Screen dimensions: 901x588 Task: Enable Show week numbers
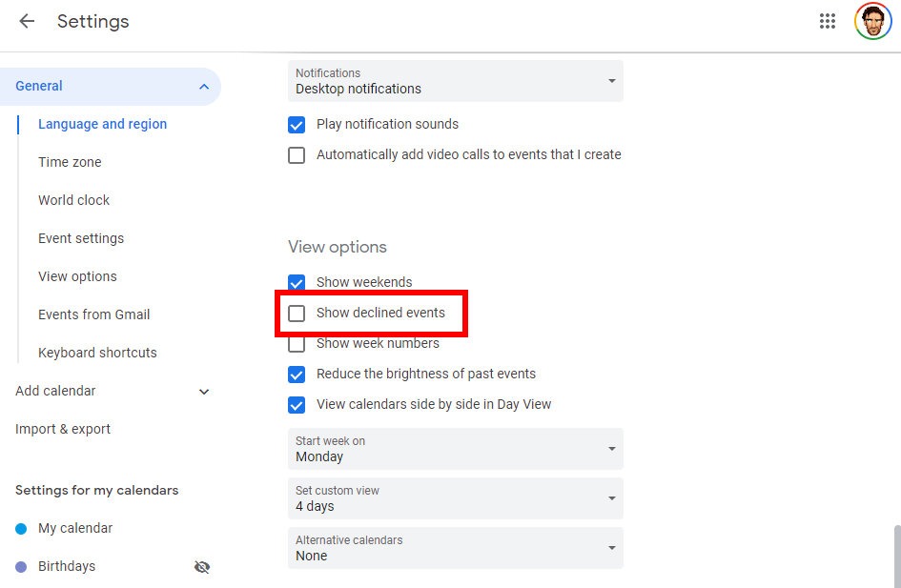click(297, 343)
